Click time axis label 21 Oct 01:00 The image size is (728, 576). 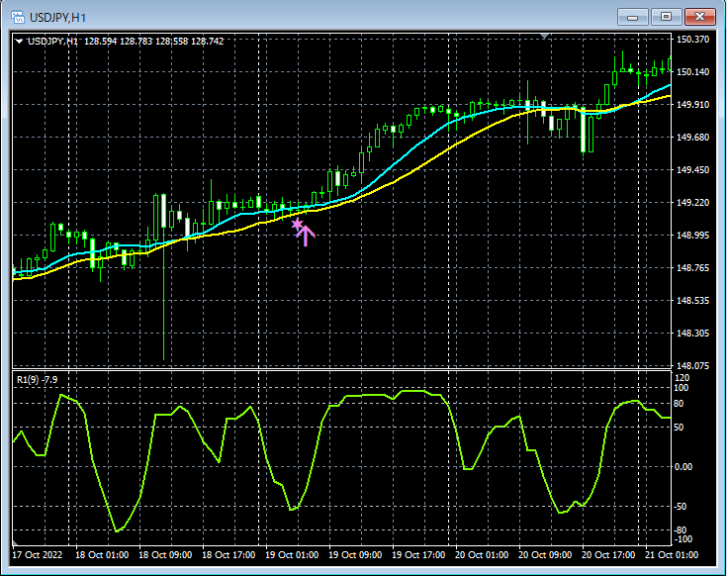pos(672,555)
